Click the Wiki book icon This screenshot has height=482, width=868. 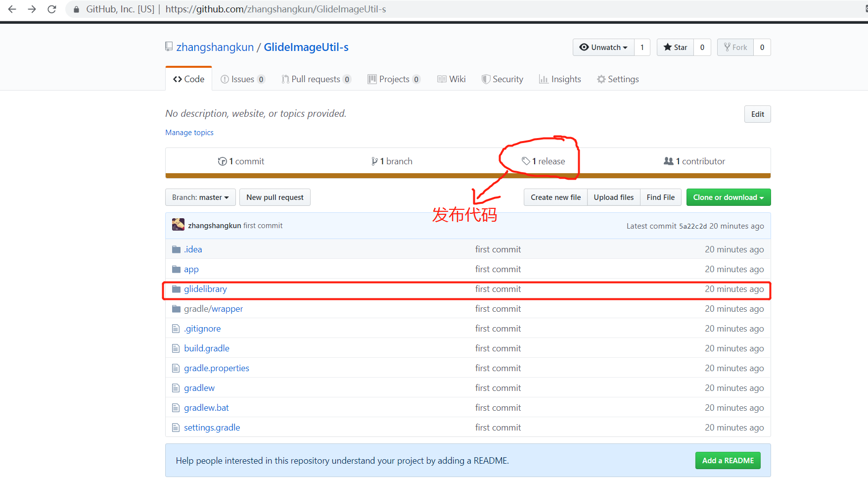[442, 79]
